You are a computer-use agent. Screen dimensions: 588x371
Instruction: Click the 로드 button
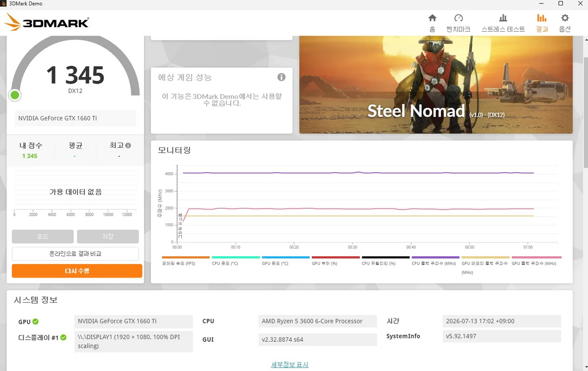click(x=43, y=236)
